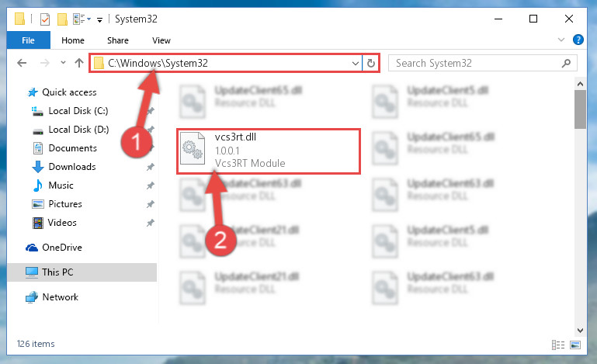Click the Up one level arrow
This screenshot has height=364, width=597.
pos(79,63)
